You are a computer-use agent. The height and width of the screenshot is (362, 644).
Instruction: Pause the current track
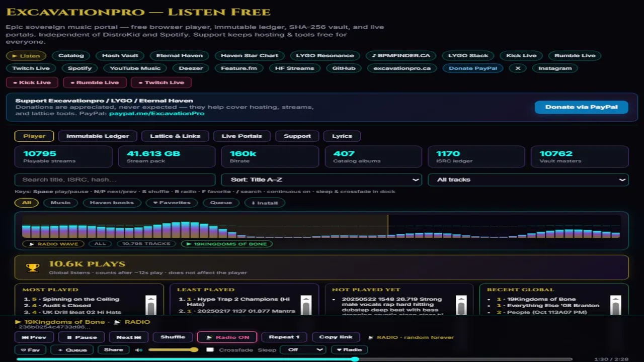click(82, 337)
